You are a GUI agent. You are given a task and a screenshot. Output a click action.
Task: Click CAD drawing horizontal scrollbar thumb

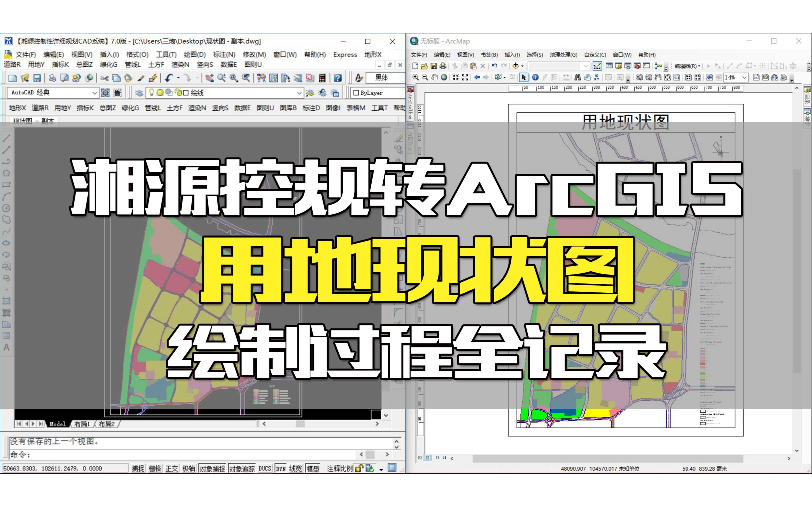300,424
